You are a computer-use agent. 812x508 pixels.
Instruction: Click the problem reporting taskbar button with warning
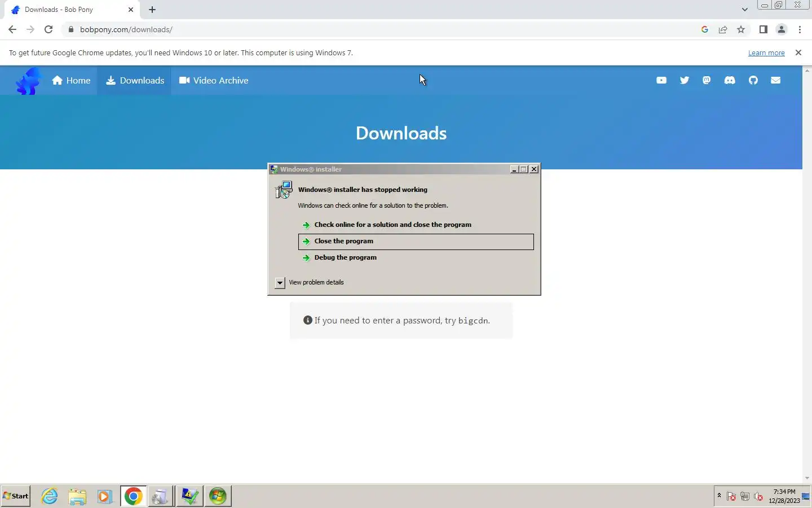[x=189, y=496]
